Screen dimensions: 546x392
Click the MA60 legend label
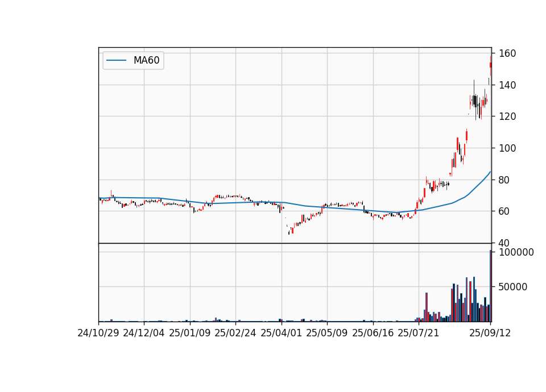[146, 60]
